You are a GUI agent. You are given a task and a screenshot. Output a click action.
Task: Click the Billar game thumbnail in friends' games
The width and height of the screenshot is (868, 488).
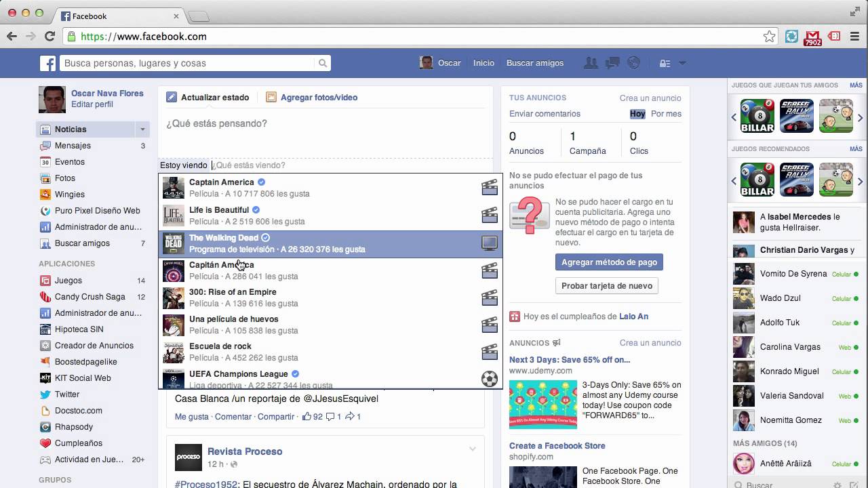pyautogui.click(x=757, y=116)
